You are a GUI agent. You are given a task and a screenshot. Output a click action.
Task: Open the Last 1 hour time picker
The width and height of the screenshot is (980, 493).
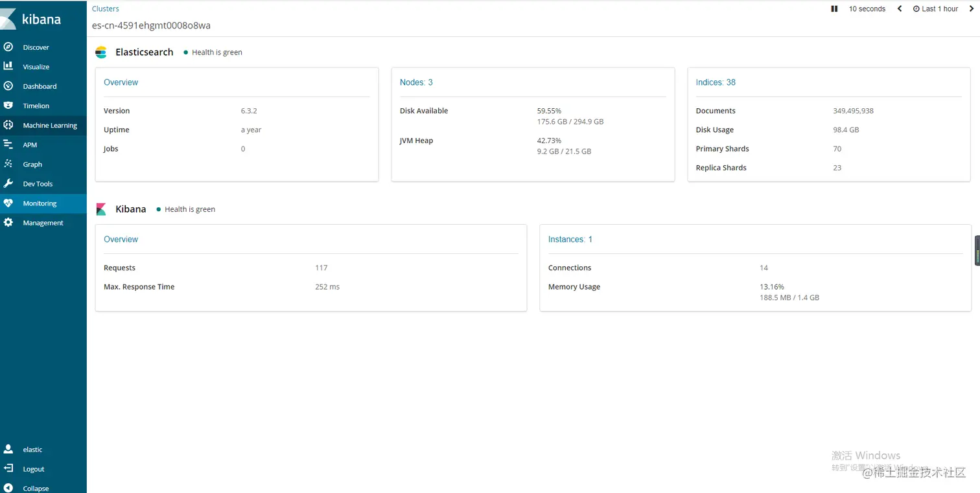[935, 9]
